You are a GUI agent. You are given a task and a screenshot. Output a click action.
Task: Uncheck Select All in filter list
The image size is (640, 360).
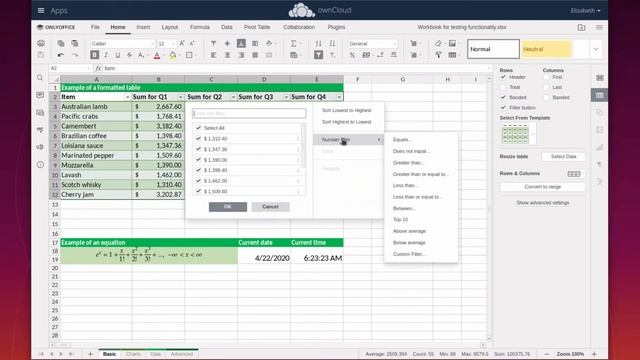pyautogui.click(x=198, y=128)
